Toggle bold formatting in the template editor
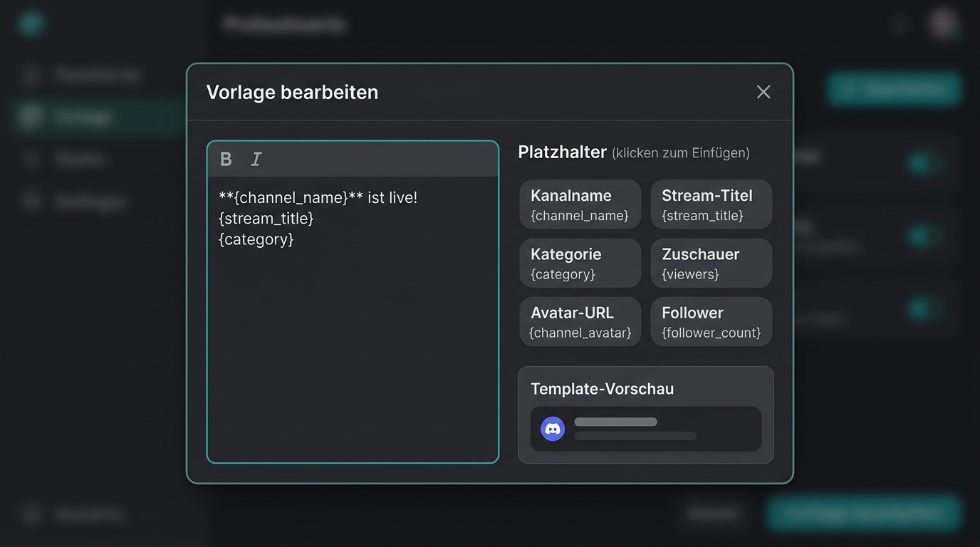The width and height of the screenshot is (980, 547). [225, 158]
